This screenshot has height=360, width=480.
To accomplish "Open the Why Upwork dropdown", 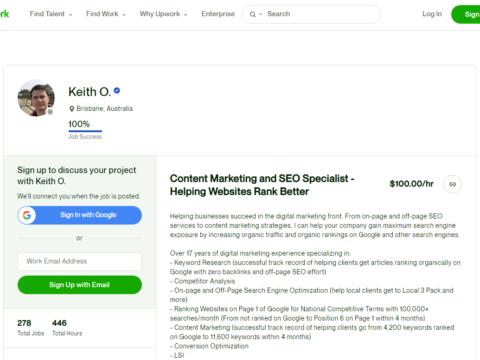I will (x=163, y=14).
